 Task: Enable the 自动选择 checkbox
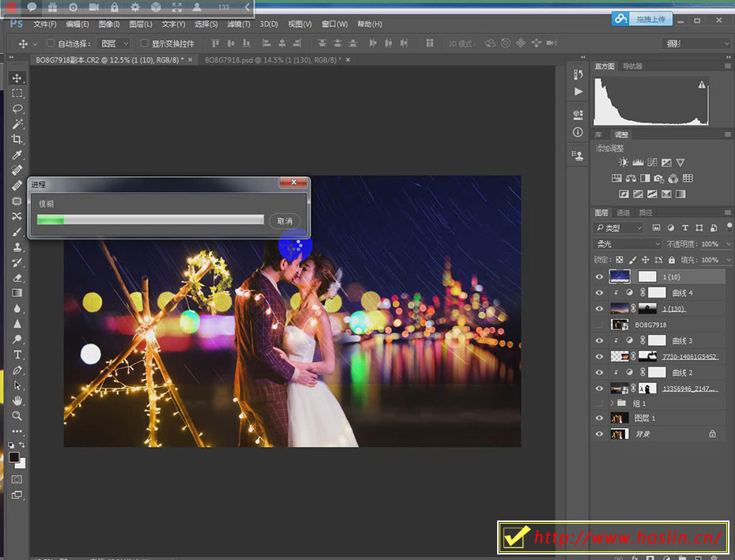coord(50,43)
